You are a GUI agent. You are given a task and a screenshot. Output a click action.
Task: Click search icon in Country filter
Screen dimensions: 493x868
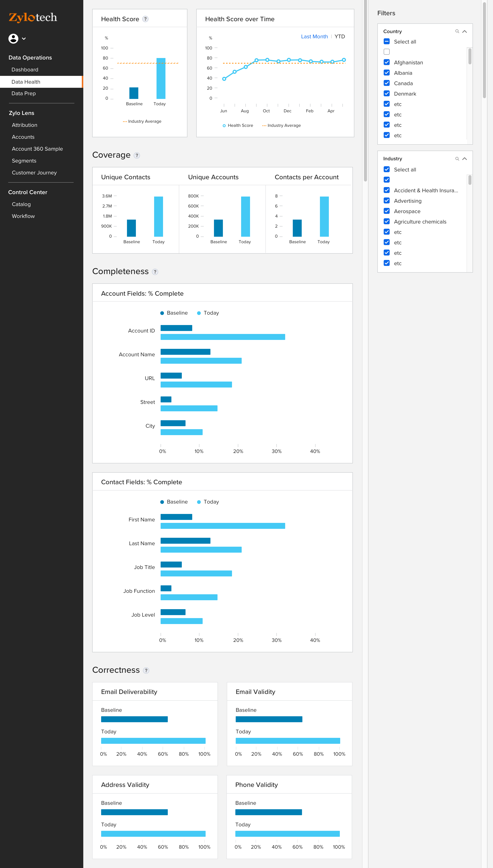457,31
